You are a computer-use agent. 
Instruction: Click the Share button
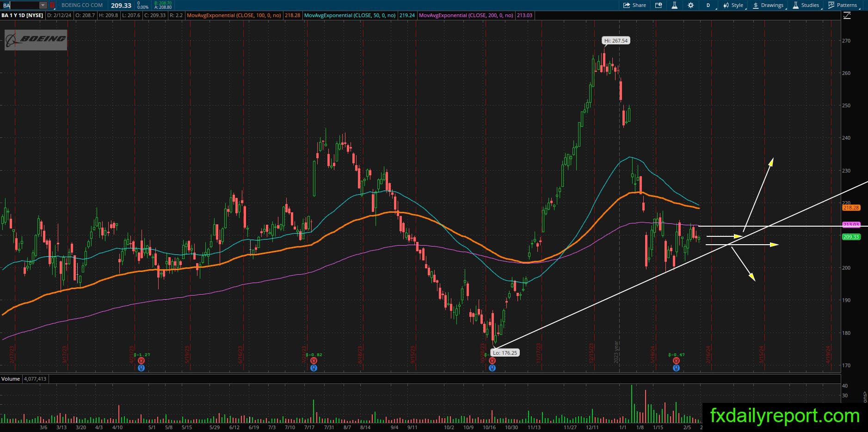point(634,5)
